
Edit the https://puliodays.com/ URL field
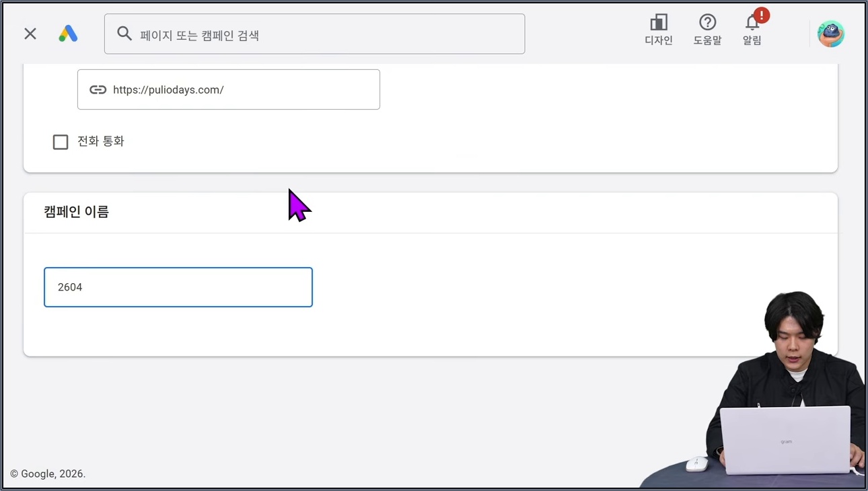click(229, 89)
